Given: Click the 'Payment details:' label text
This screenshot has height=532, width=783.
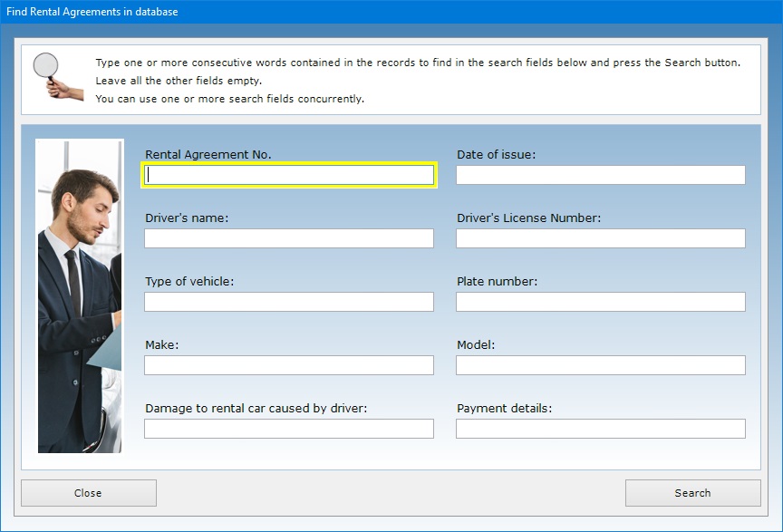Looking at the screenshot, I should [504, 409].
